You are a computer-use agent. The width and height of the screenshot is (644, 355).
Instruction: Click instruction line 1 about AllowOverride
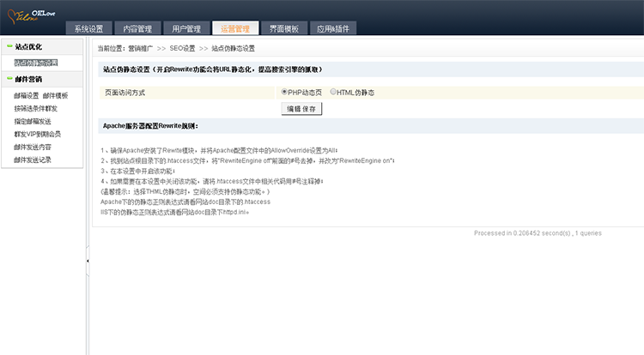pyautogui.click(x=219, y=150)
